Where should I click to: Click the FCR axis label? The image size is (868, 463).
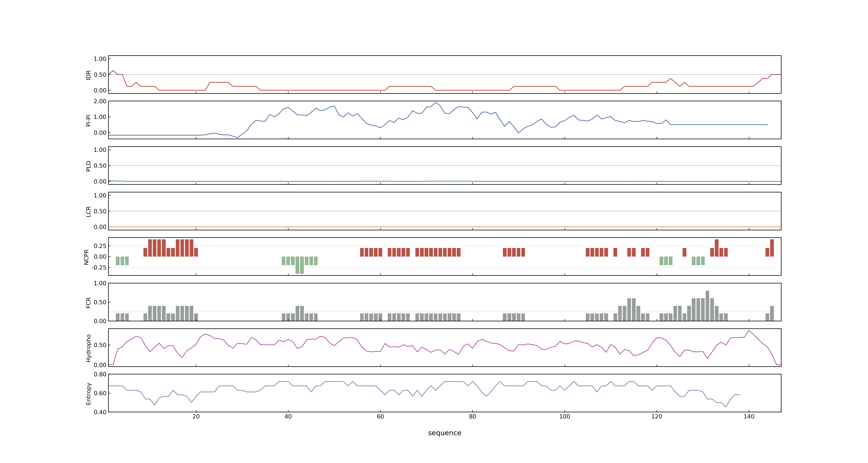pos(88,302)
